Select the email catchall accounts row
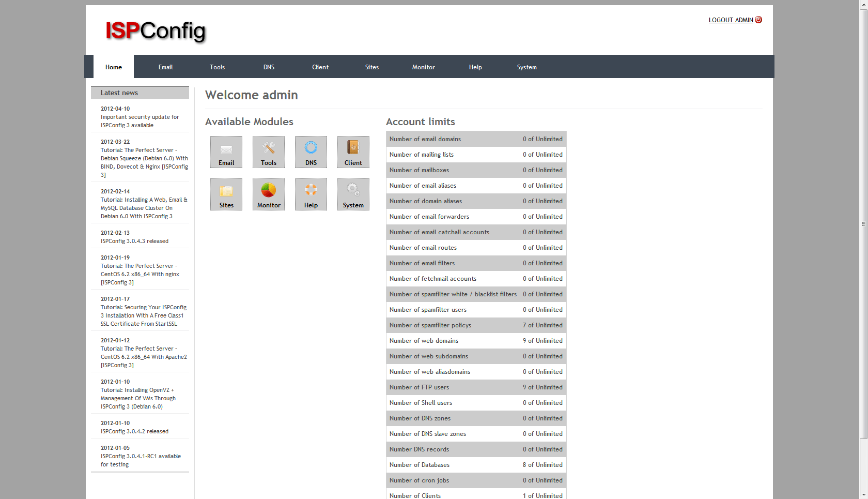Screen dimensions: 868x499 tap(476, 232)
